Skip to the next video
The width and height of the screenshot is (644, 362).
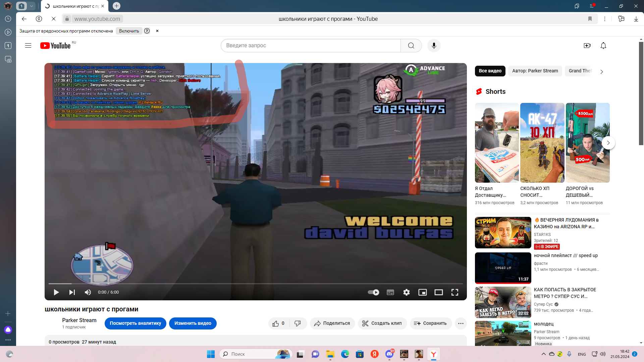pos(72,292)
